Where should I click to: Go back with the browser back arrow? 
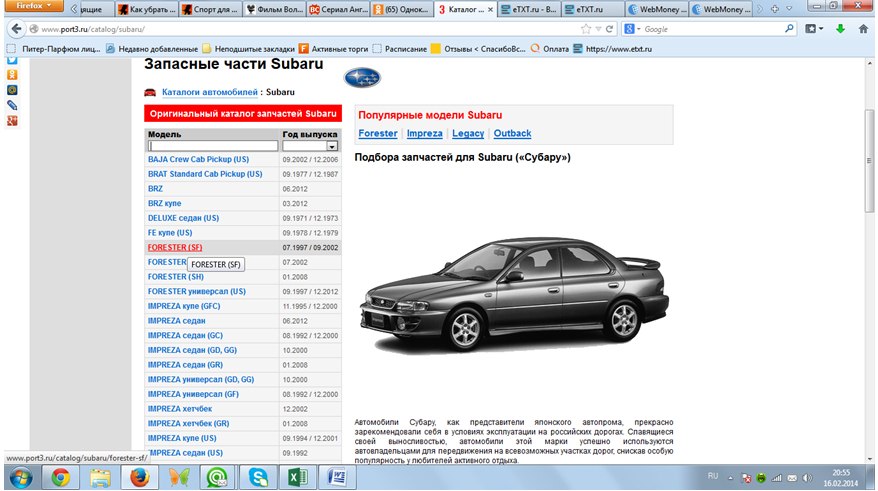pyautogui.click(x=16, y=29)
